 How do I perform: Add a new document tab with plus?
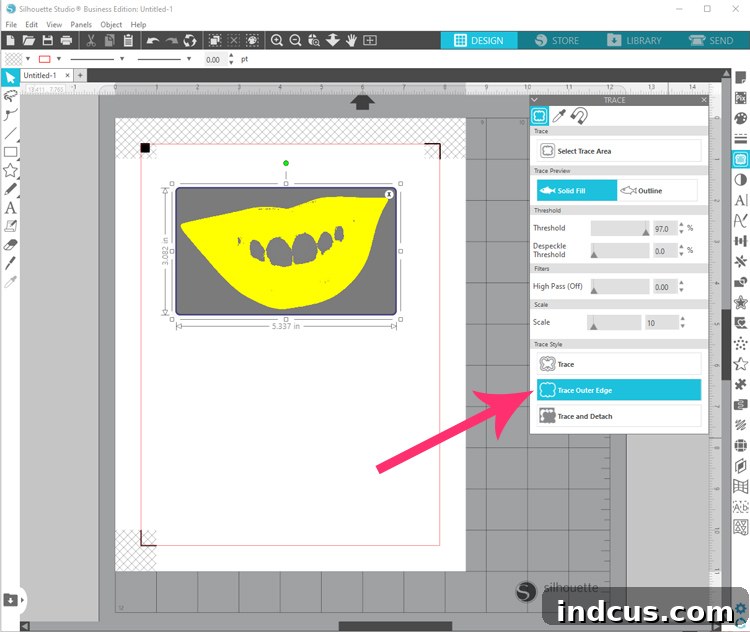click(x=80, y=75)
